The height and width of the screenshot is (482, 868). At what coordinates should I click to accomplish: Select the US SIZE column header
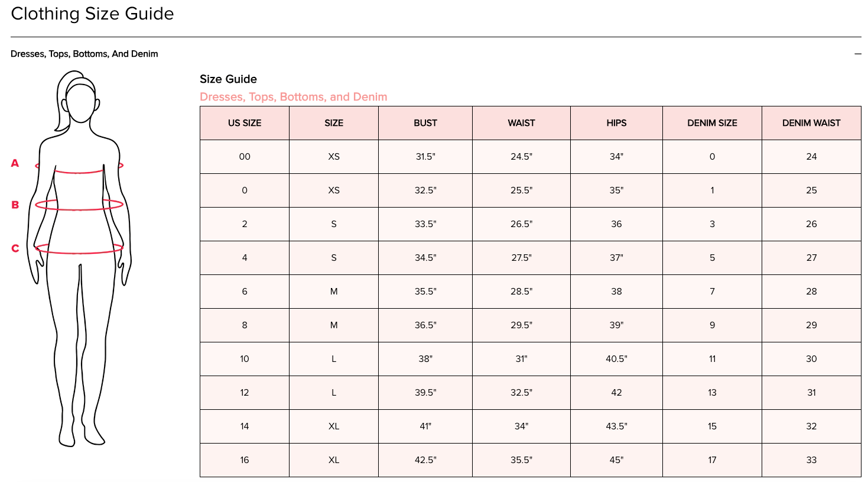(x=245, y=123)
